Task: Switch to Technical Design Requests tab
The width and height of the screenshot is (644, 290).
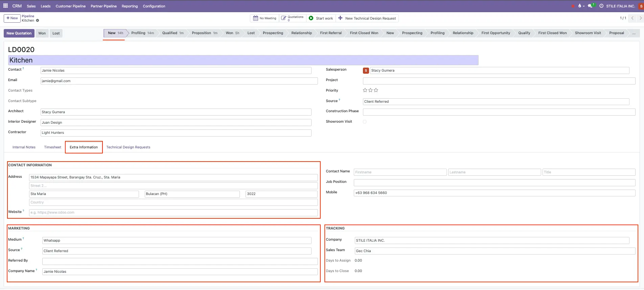Action: pos(128,147)
